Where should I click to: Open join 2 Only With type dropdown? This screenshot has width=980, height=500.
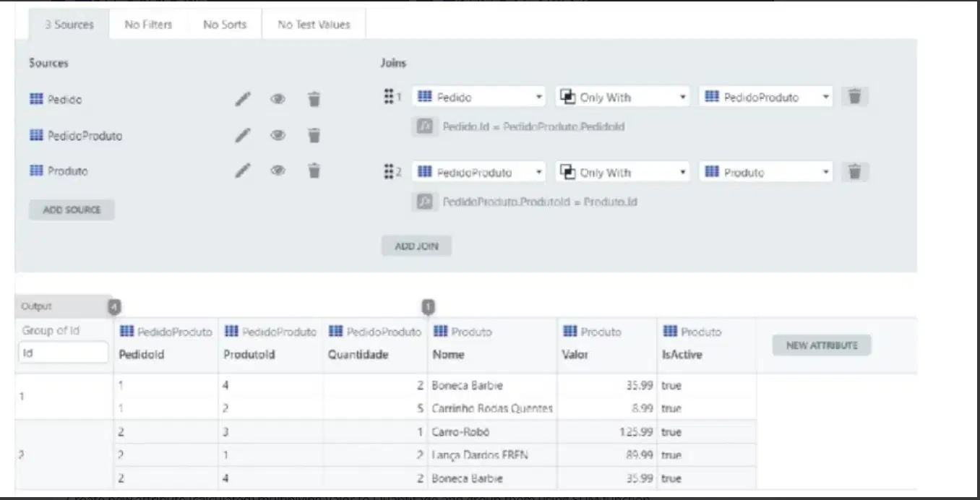623,172
